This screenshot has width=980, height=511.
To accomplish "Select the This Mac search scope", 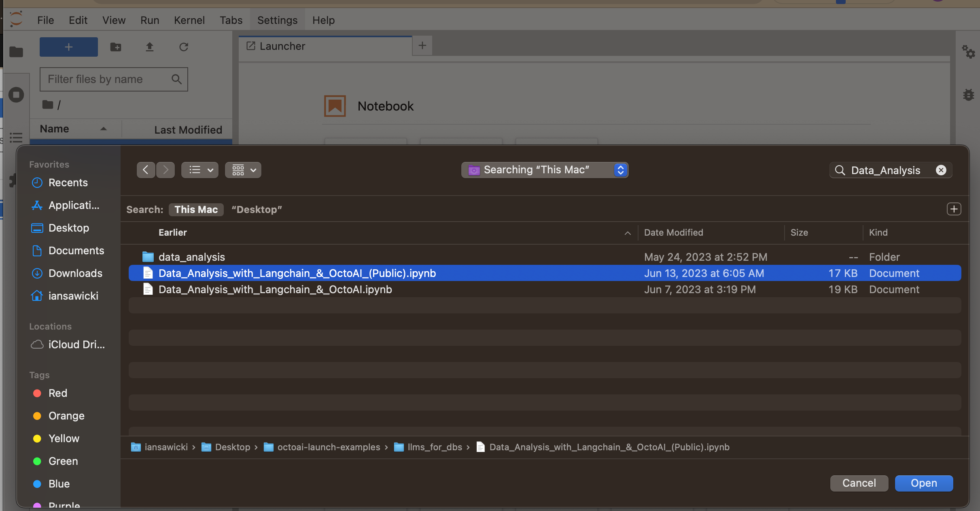I will pos(196,209).
